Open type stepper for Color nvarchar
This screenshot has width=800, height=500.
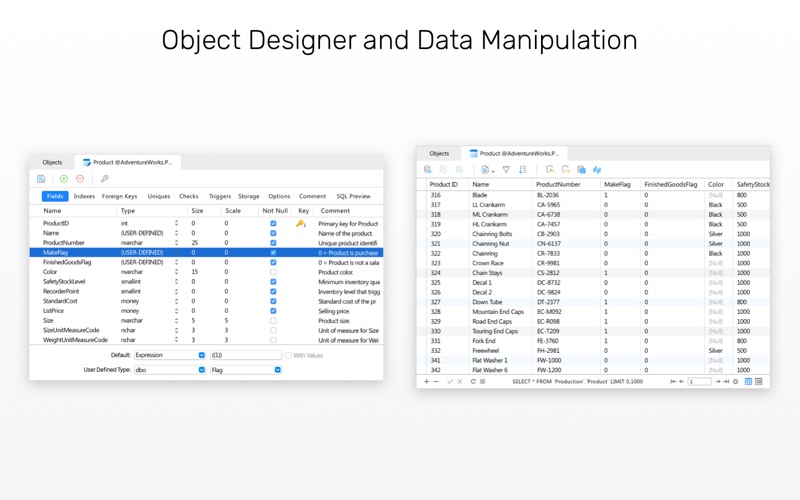(x=177, y=272)
